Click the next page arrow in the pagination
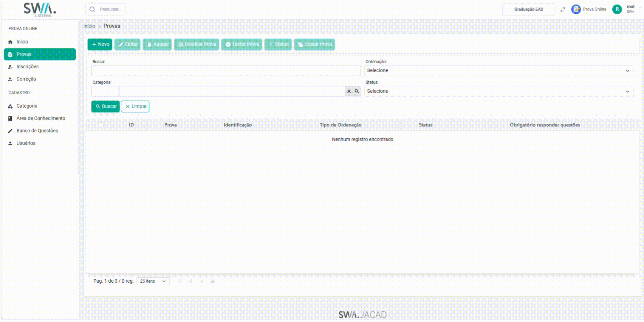This screenshot has width=644, height=322. (202, 281)
